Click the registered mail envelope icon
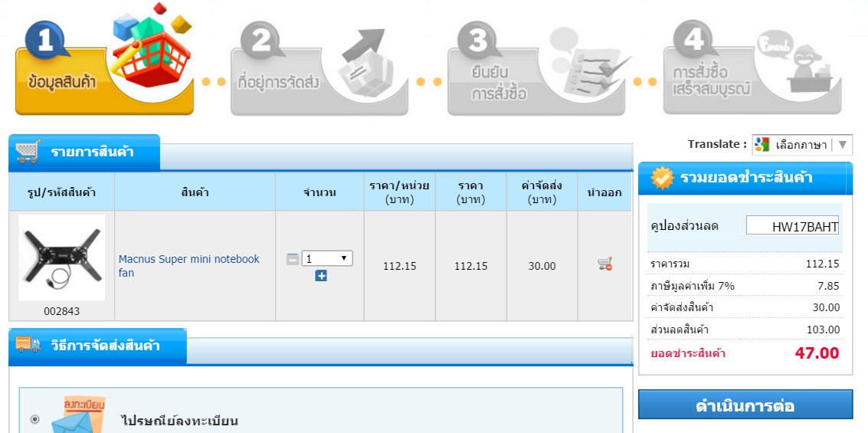The width and height of the screenshot is (868, 433). 77,416
